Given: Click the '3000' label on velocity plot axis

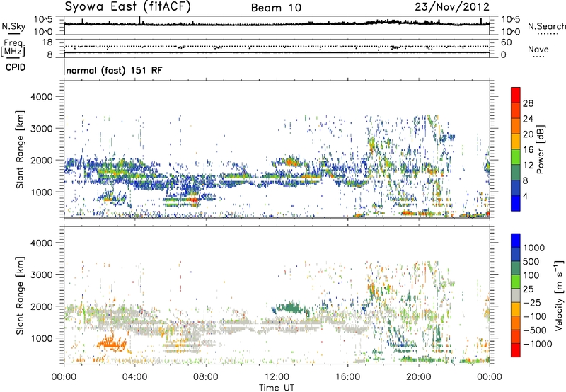Looking at the screenshot, I should 41,275.
